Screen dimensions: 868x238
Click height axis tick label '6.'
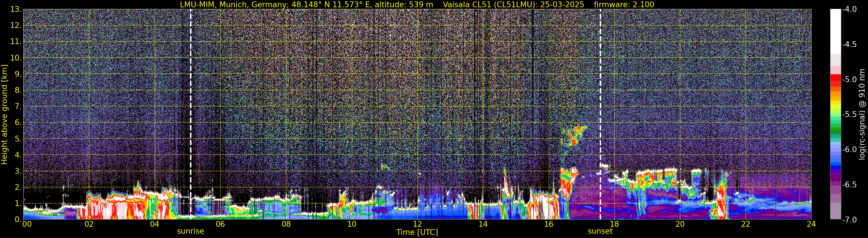[18, 123]
